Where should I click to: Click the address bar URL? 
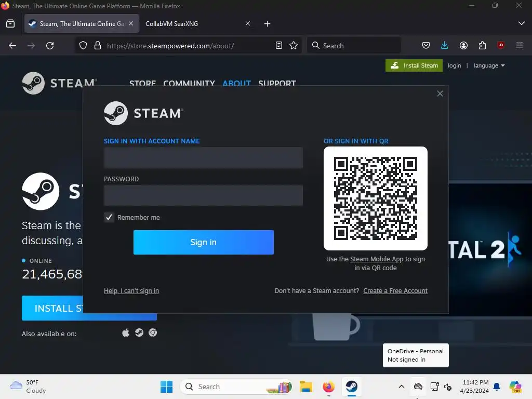tap(170, 46)
